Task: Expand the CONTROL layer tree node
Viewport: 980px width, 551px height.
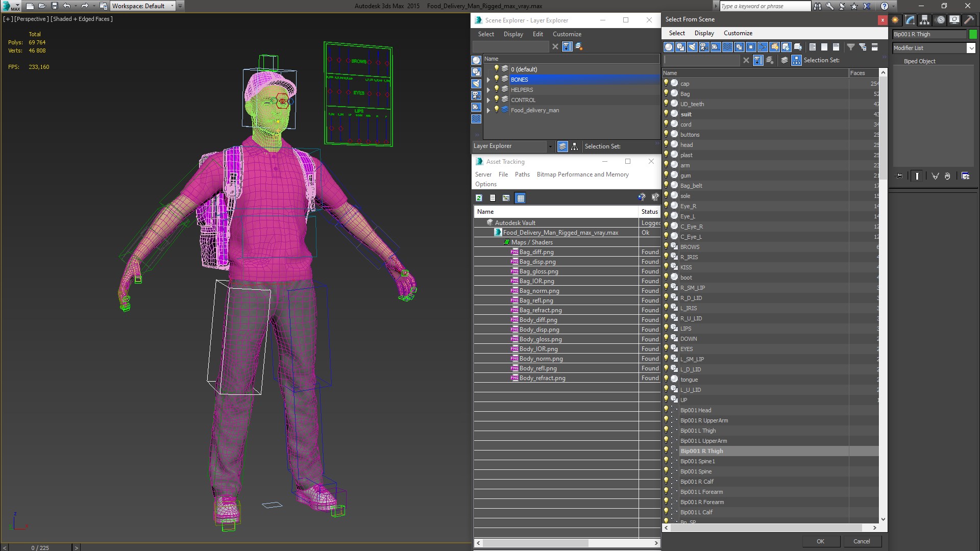Action: (488, 100)
